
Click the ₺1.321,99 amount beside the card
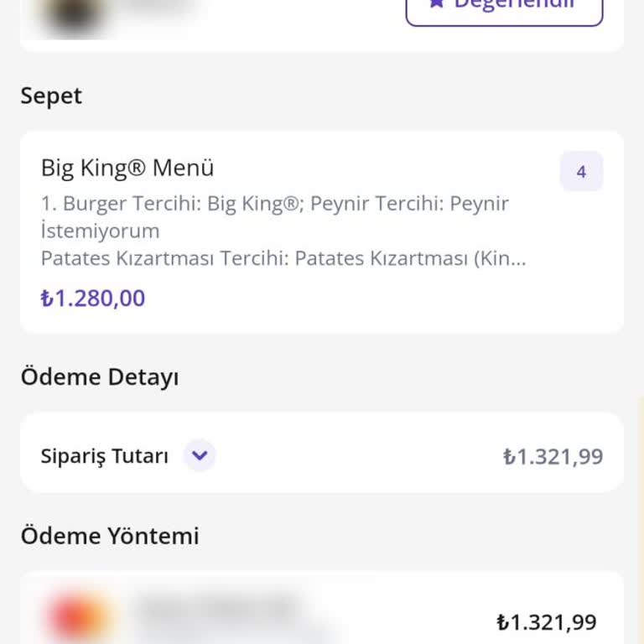point(546,622)
